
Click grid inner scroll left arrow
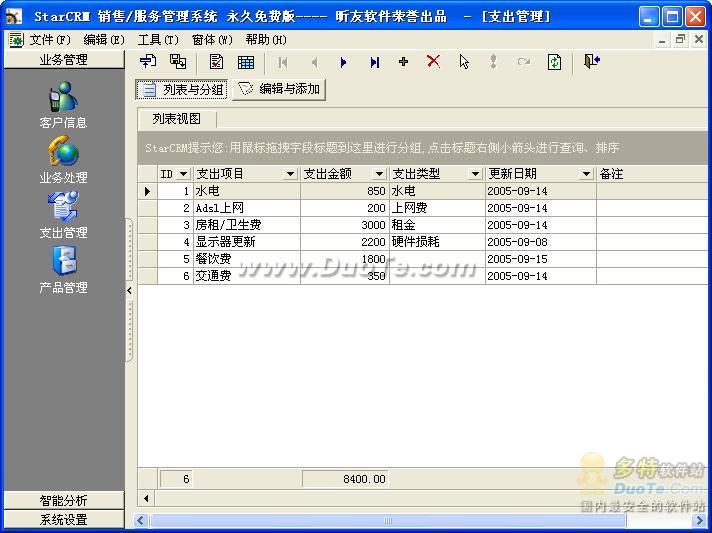(x=146, y=498)
